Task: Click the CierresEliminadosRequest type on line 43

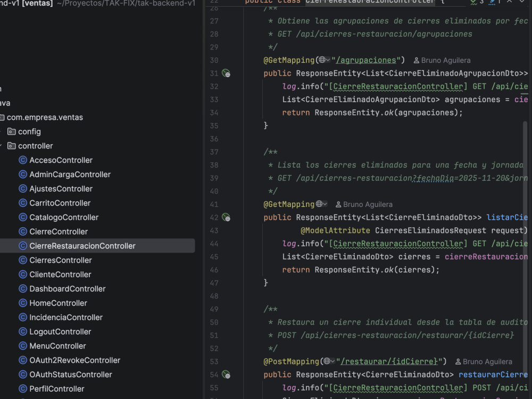Action: [430, 230]
